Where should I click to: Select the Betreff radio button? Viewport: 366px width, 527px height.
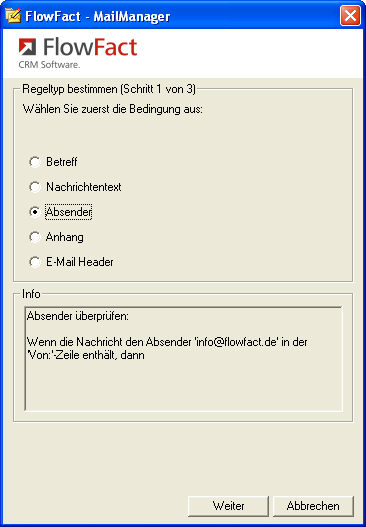35,162
